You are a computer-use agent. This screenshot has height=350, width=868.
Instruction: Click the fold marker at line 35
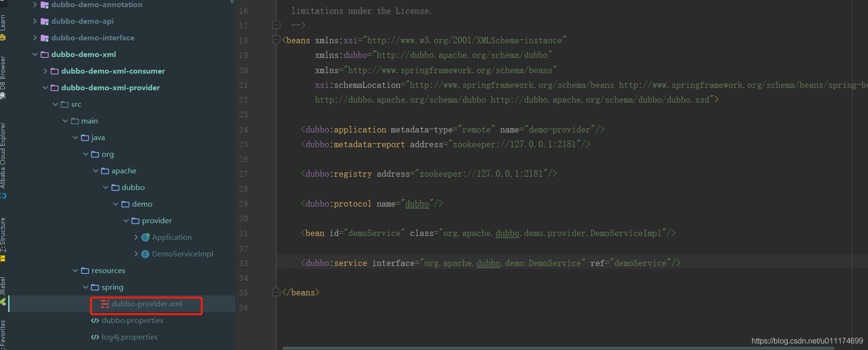coord(276,292)
